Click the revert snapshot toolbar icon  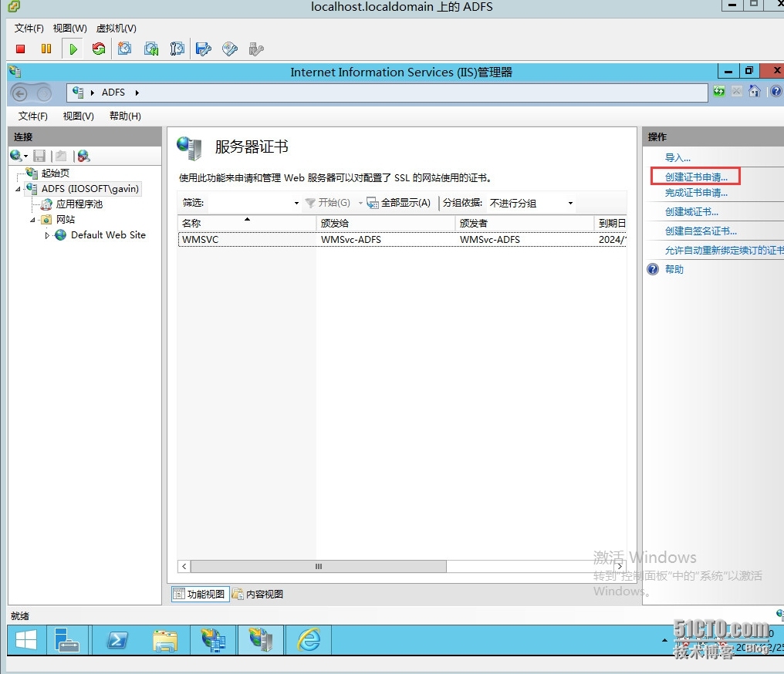point(151,49)
